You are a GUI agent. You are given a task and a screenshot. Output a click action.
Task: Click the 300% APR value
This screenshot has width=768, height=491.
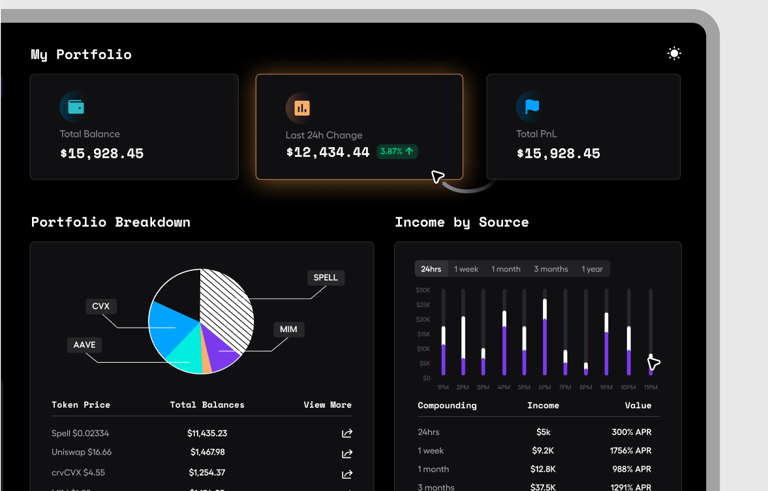pyautogui.click(x=631, y=432)
